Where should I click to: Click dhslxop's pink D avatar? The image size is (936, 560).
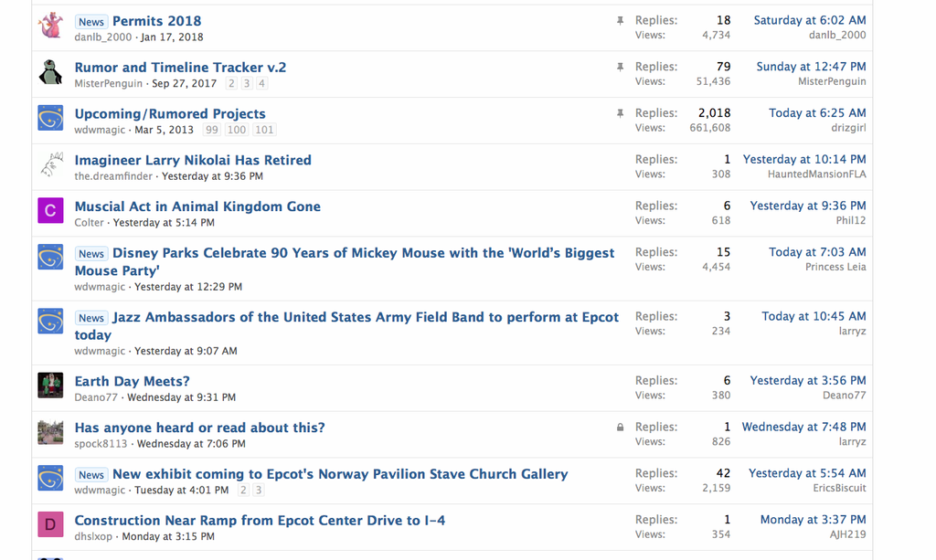50,524
